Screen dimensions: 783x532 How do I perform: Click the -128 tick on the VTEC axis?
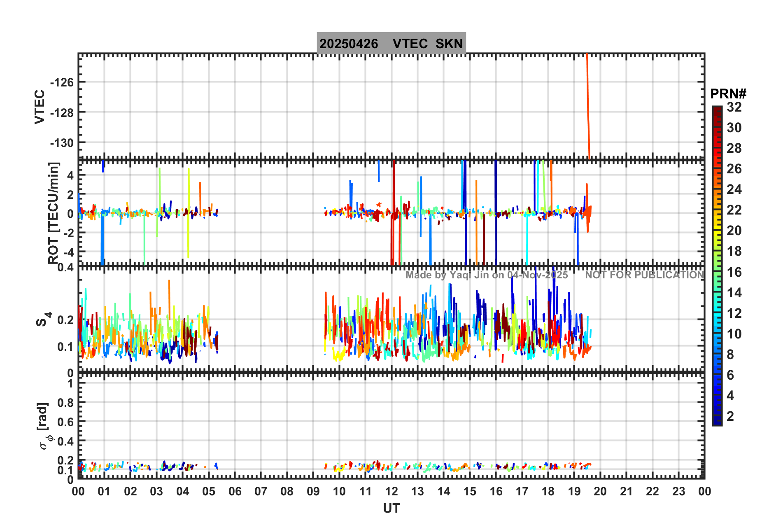coord(62,112)
